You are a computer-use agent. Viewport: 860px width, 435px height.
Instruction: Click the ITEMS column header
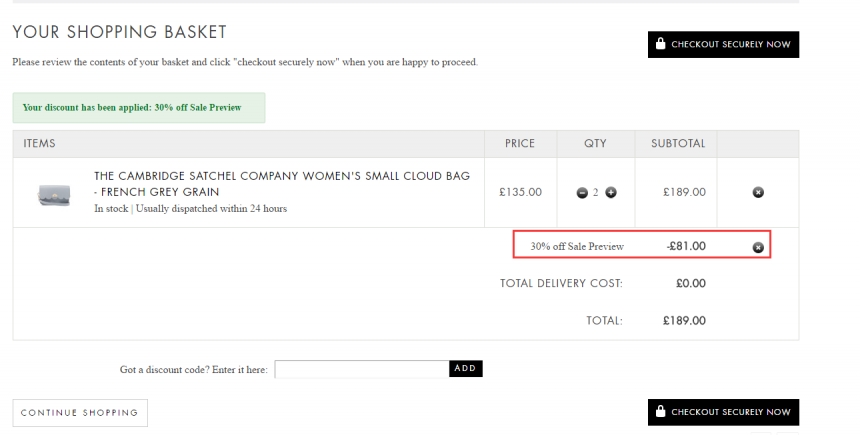click(39, 143)
